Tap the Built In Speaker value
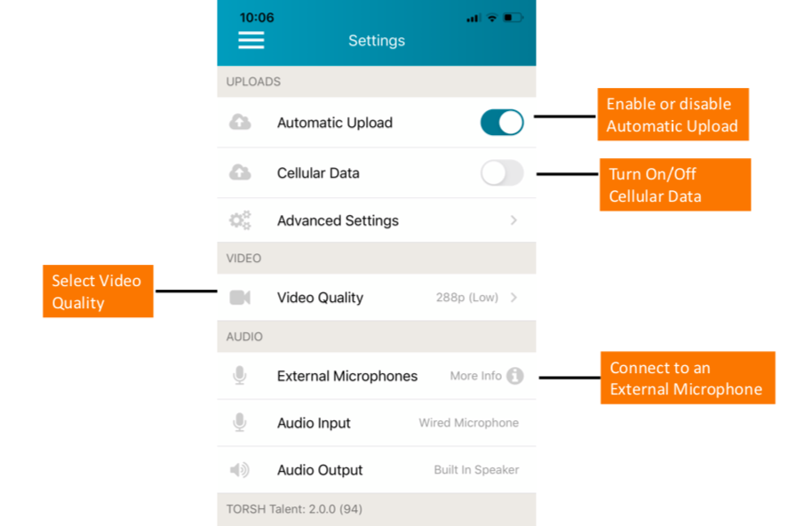812x526 pixels. [x=476, y=470]
